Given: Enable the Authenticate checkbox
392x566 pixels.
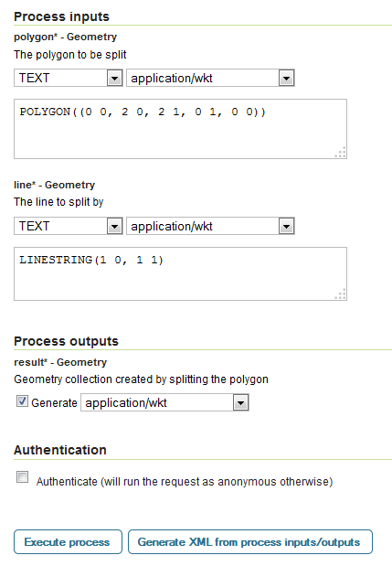Looking at the screenshot, I should (22, 476).
